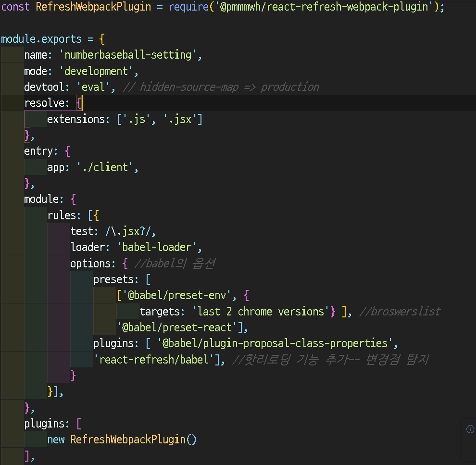Click the extensions key
The image size is (476, 465).
(76, 119)
